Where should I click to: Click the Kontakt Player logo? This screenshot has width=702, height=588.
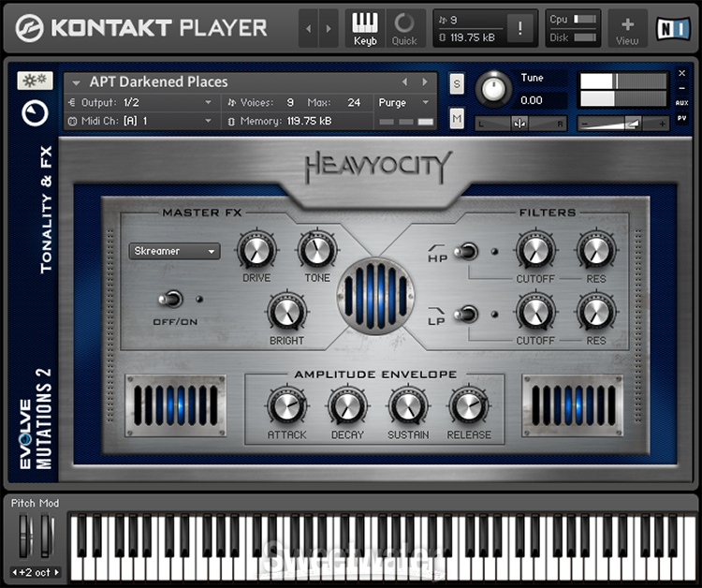[x=141, y=28]
